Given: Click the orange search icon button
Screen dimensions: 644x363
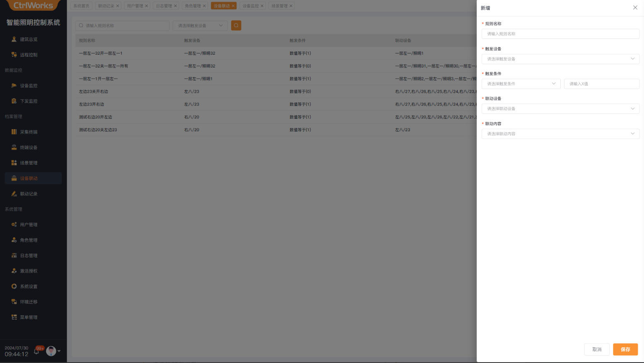Looking at the screenshot, I should 236,26.
